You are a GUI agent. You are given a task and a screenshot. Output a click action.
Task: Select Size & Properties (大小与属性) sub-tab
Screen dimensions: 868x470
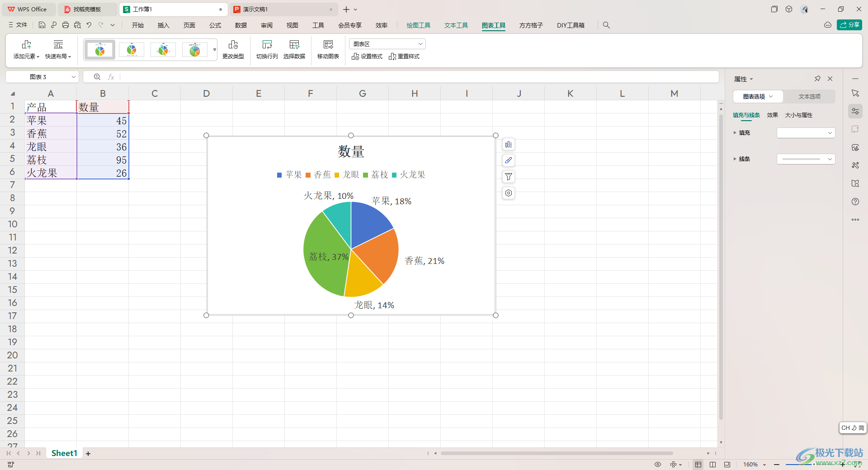tap(799, 115)
